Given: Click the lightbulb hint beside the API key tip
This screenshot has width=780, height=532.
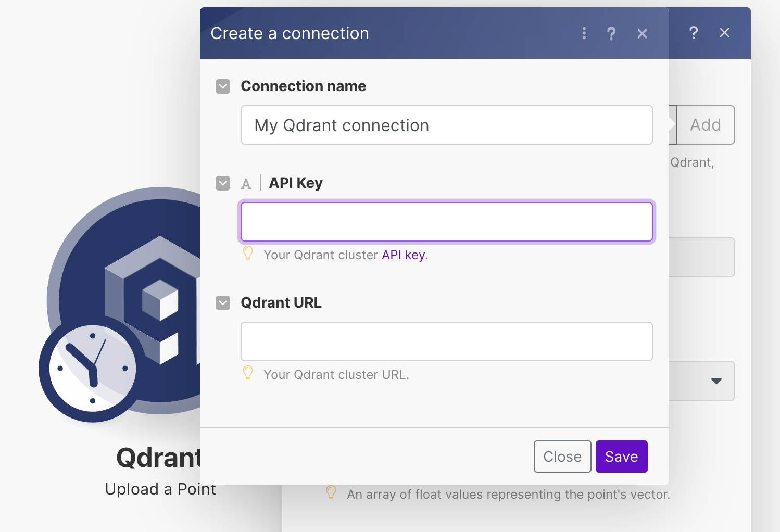Looking at the screenshot, I should (x=248, y=254).
